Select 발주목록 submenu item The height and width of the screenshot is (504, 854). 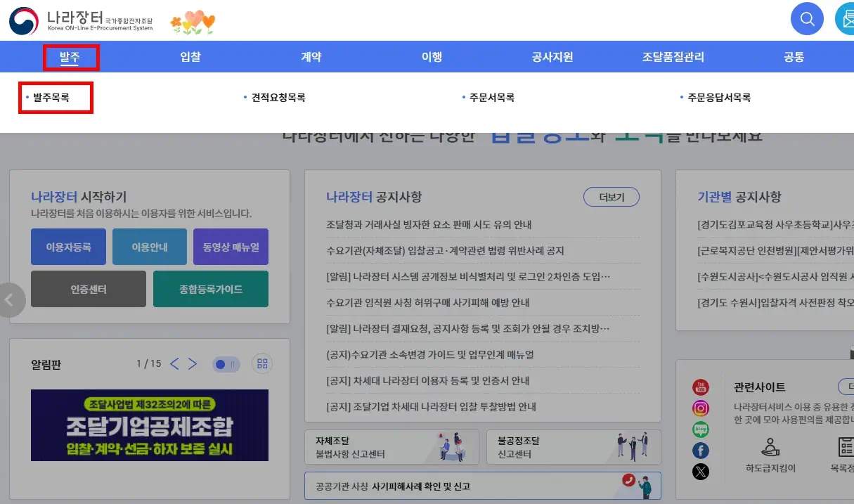coord(51,98)
